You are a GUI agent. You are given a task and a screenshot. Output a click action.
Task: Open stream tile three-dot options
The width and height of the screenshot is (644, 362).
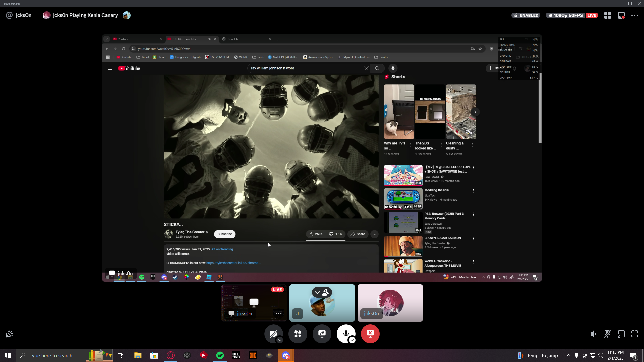(278, 314)
